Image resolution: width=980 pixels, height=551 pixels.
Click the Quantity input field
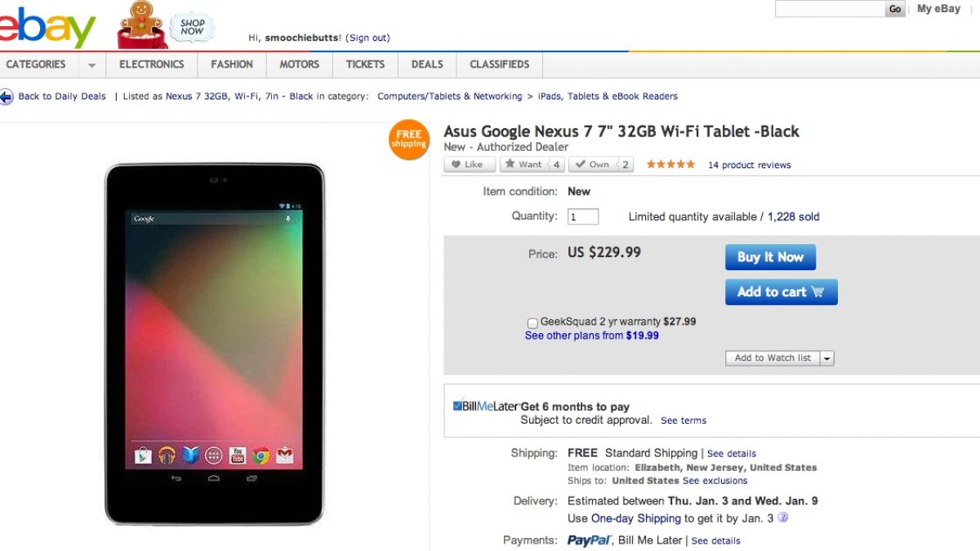click(583, 217)
